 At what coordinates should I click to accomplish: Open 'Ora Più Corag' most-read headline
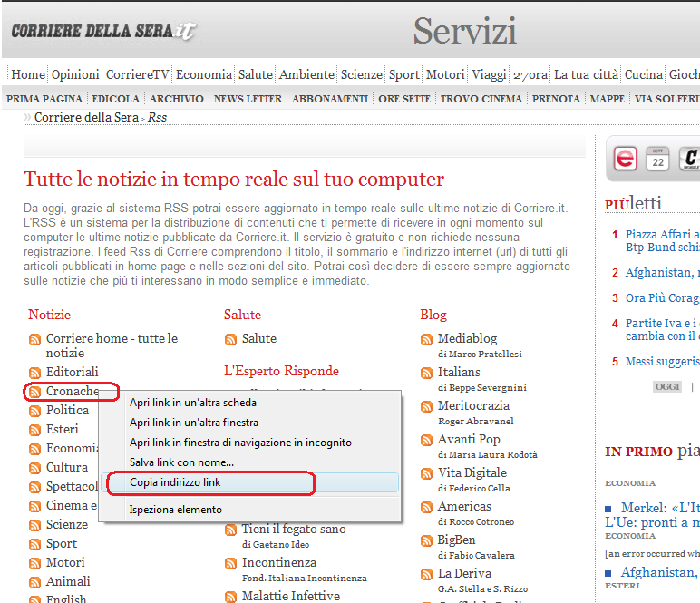pos(663,297)
